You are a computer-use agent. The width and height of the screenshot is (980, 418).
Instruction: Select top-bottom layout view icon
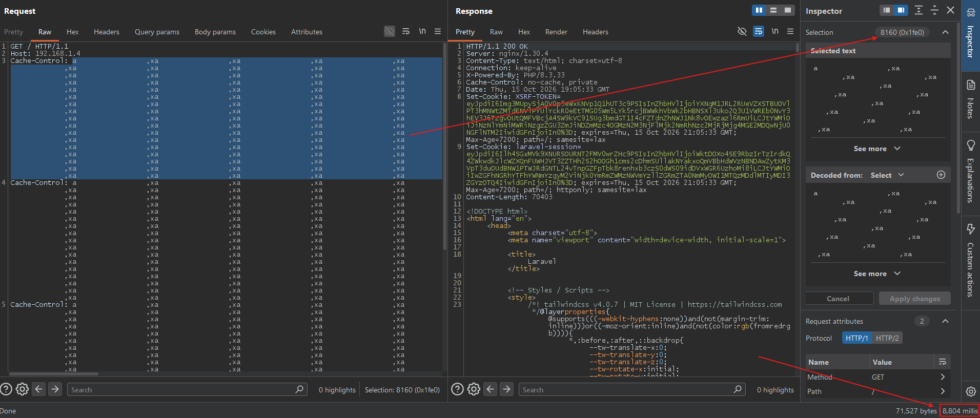773,10
